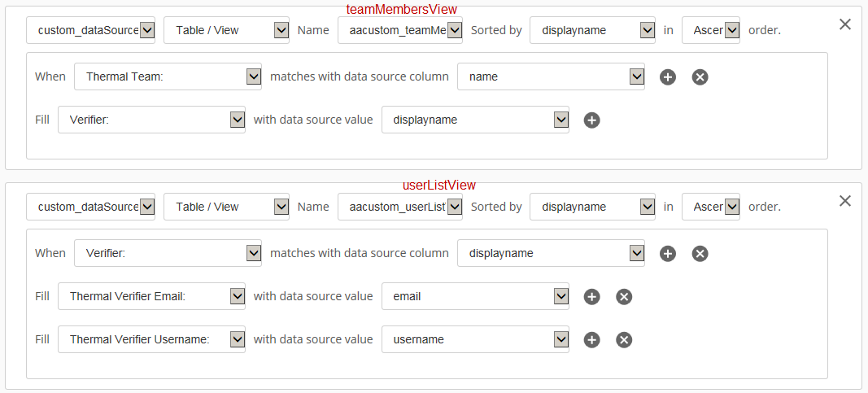Open the username data source value dropdown

click(475, 339)
